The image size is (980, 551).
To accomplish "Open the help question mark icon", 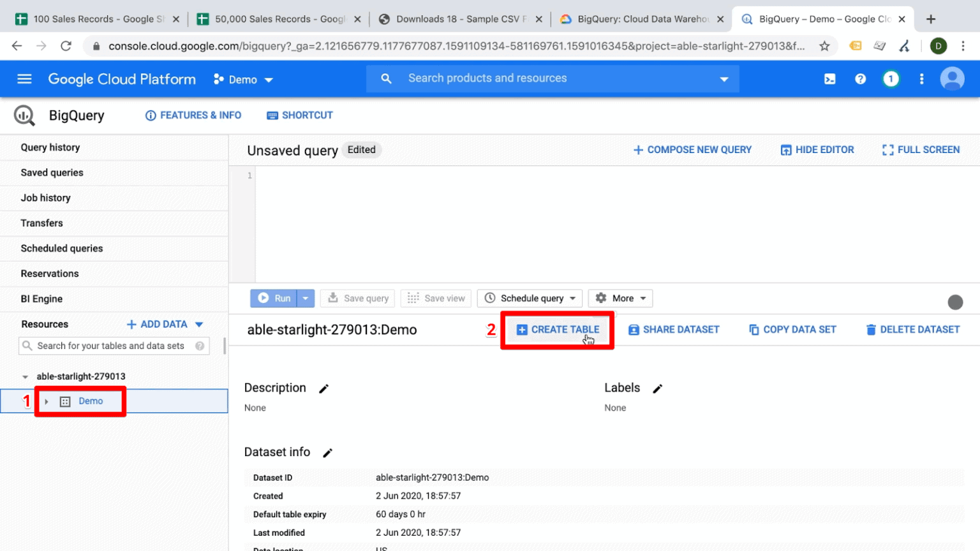I will 861,78.
